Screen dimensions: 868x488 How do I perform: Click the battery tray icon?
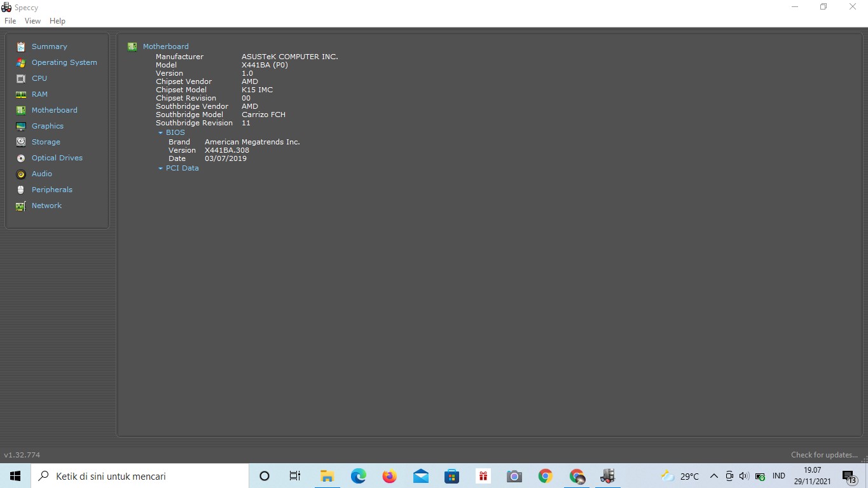tap(760, 476)
